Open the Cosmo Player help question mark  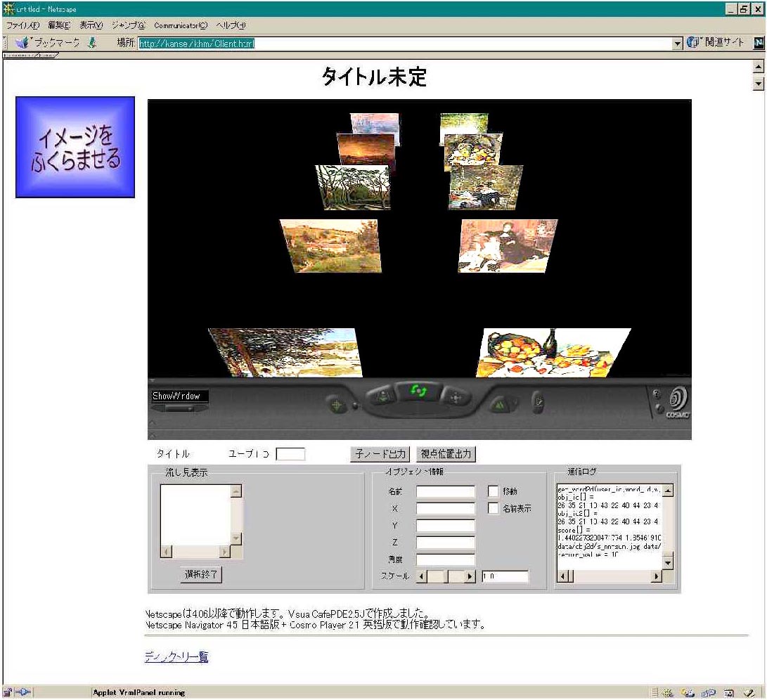pos(657,394)
